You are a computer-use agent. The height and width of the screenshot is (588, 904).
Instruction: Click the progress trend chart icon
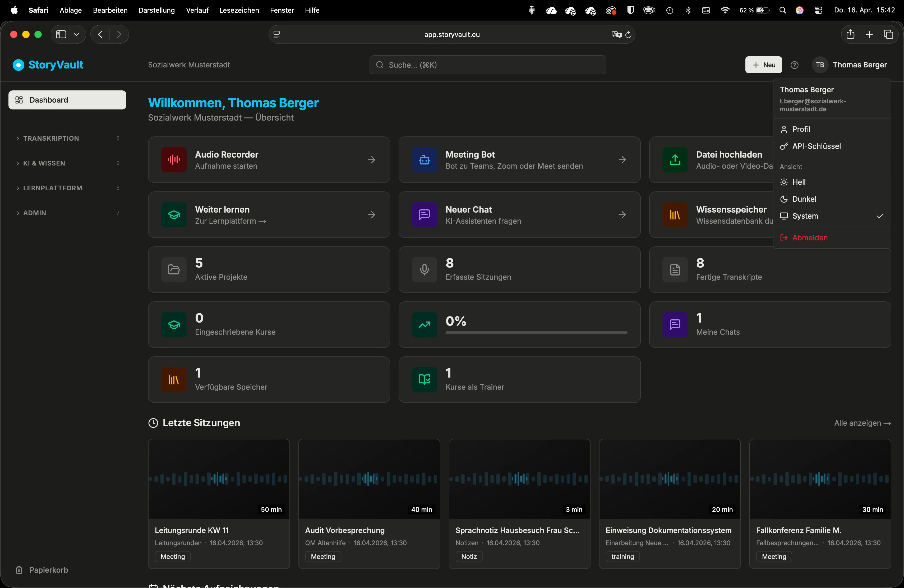point(424,325)
